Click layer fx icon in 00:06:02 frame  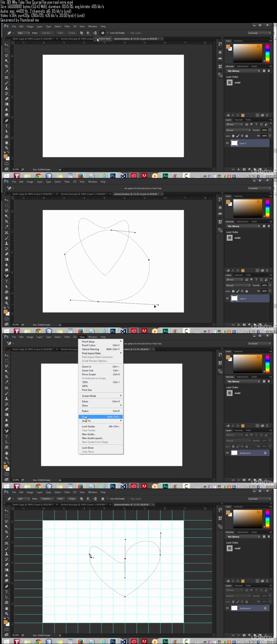point(239,325)
